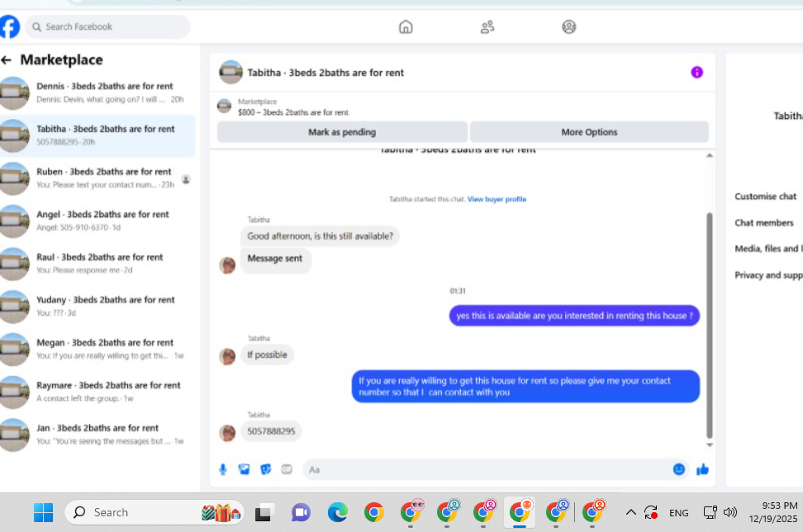Click the Facebook logo
This screenshot has height=532, width=803.
tap(9, 26)
